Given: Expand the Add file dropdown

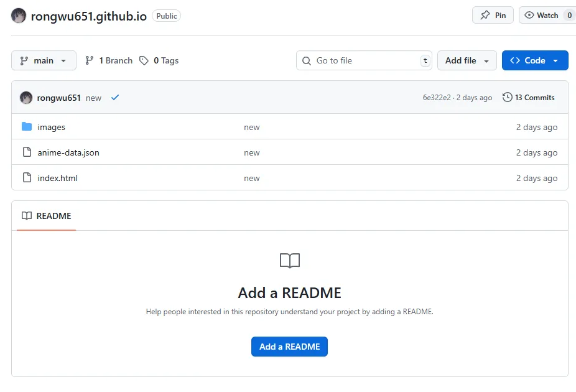Looking at the screenshot, I should (x=467, y=60).
